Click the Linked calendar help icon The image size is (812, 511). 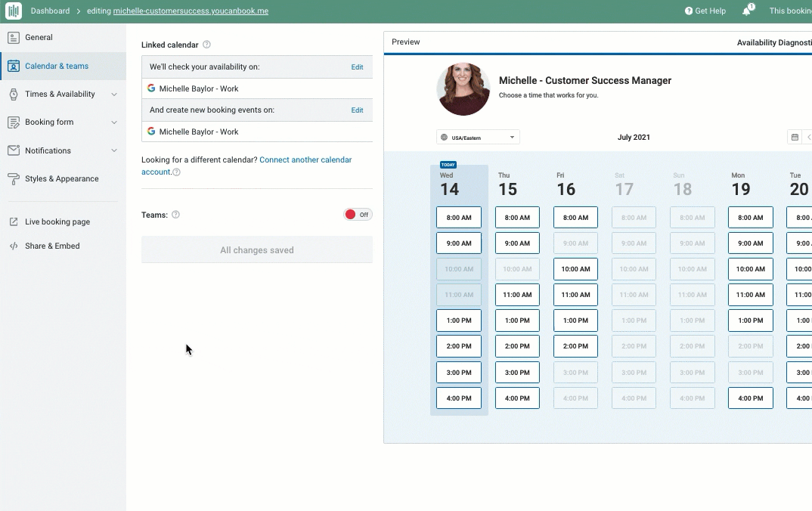[x=206, y=45]
